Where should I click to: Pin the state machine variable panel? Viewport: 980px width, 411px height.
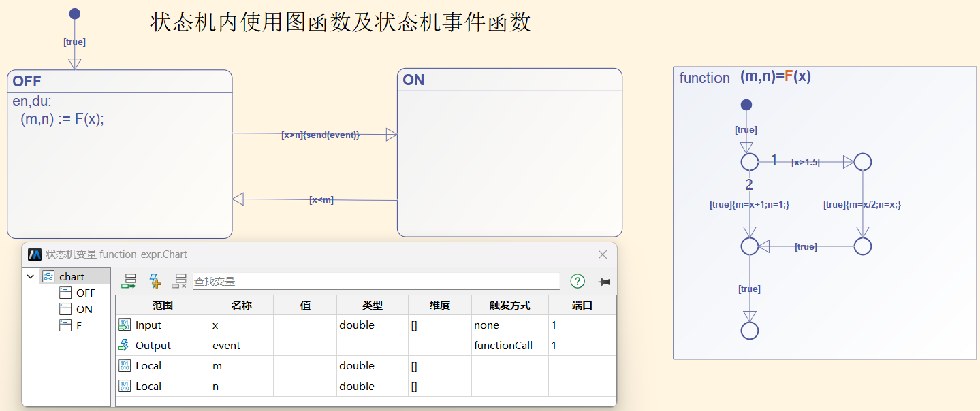point(603,281)
